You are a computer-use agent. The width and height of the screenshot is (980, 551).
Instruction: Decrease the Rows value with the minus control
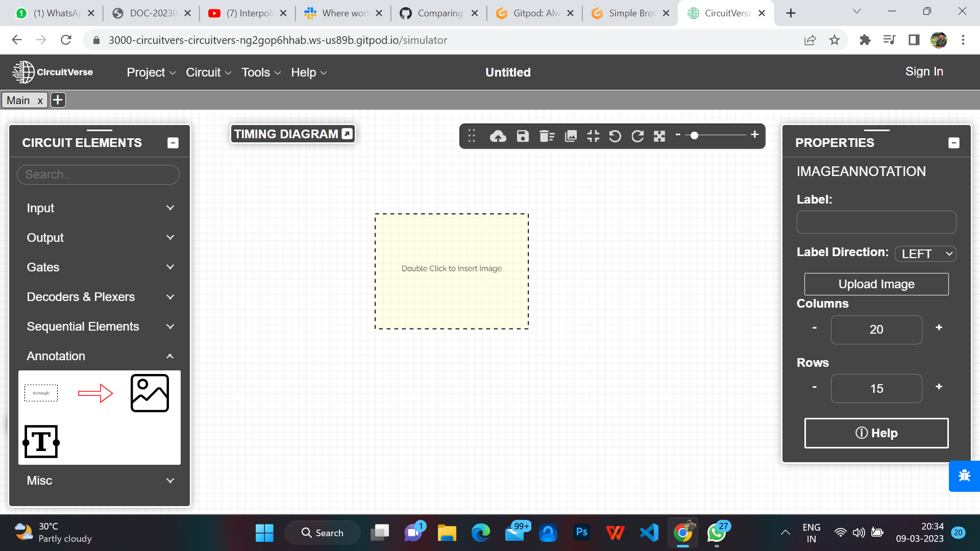(814, 387)
